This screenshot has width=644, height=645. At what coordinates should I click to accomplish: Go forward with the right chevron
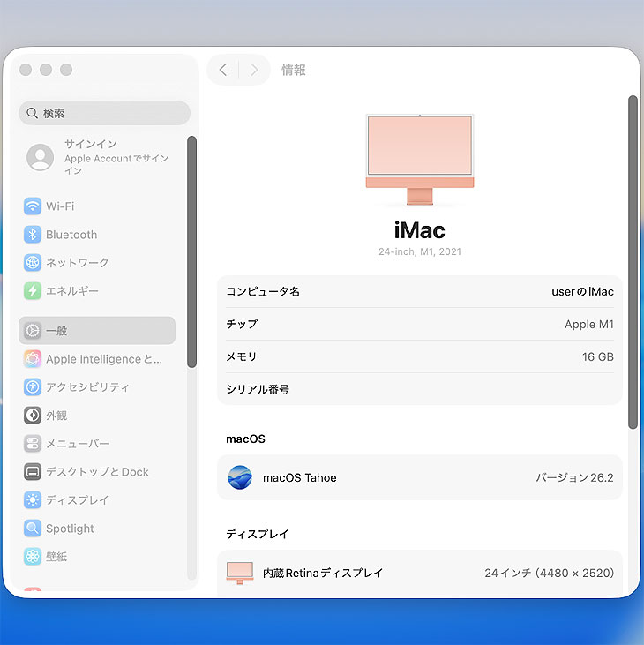(x=254, y=70)
